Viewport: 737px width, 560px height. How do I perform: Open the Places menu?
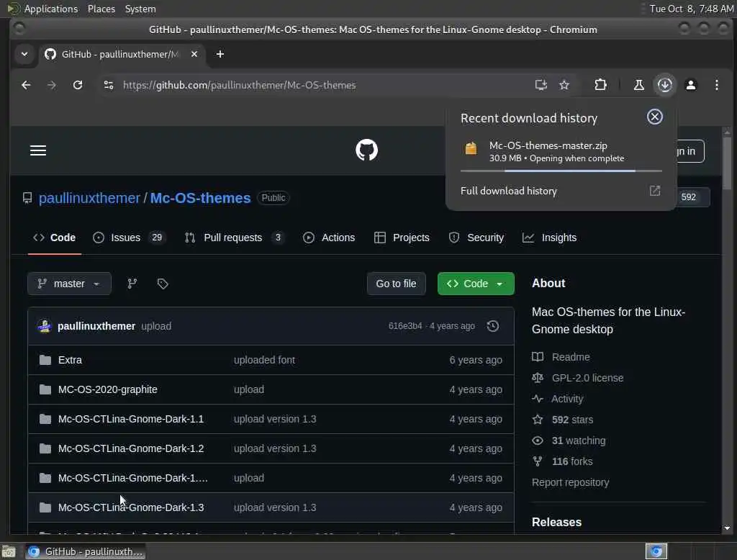[101, 9]
